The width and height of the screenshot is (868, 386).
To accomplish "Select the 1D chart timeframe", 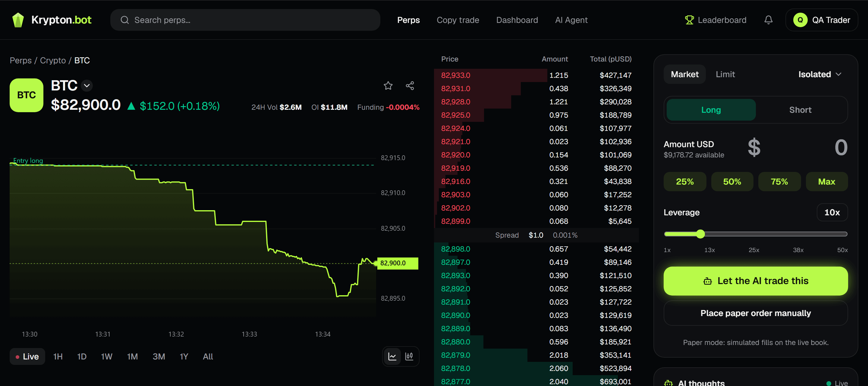I will (82, 356).
